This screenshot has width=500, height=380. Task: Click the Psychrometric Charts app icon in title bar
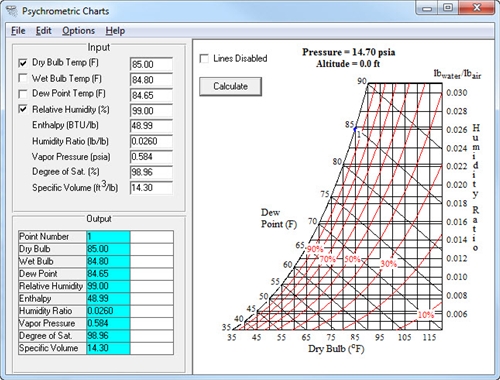[x=11, y=11]
